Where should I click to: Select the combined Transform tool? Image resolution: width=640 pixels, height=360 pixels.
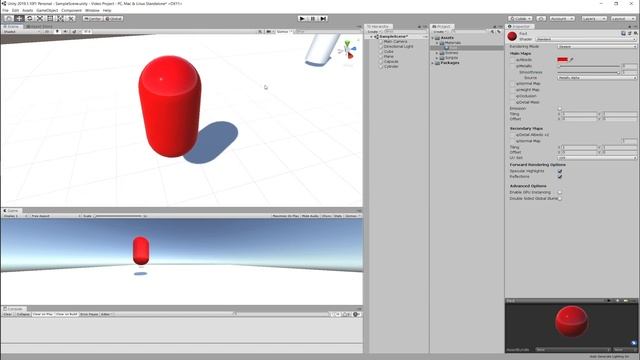(x=60, y=18)
